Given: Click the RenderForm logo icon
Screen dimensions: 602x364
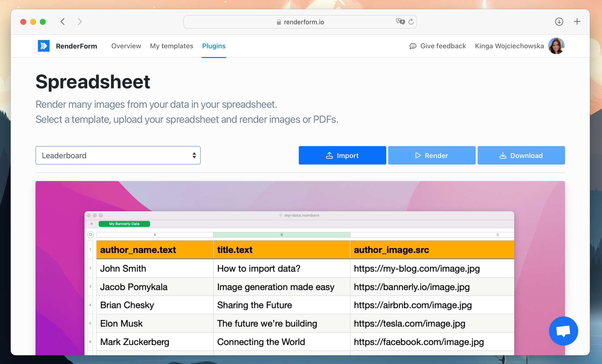Looking at the screenshot, I should tap(43, 46).
